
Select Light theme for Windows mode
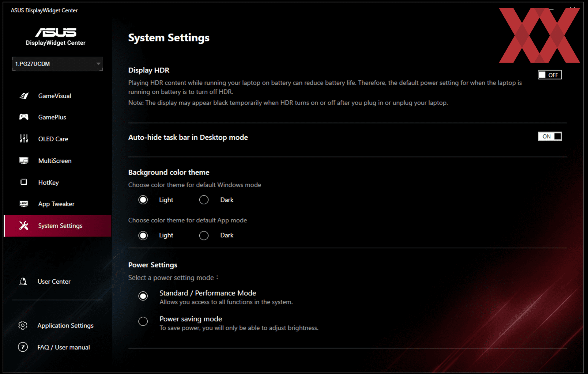143,200
